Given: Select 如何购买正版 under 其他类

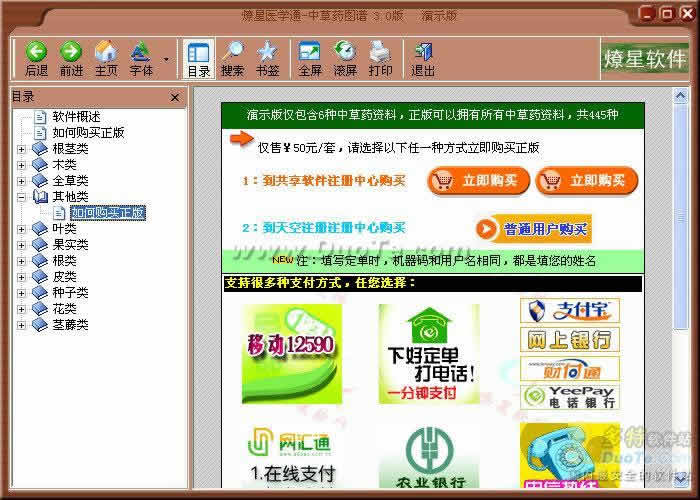Looking at the screenshot, I should (108, 213).
